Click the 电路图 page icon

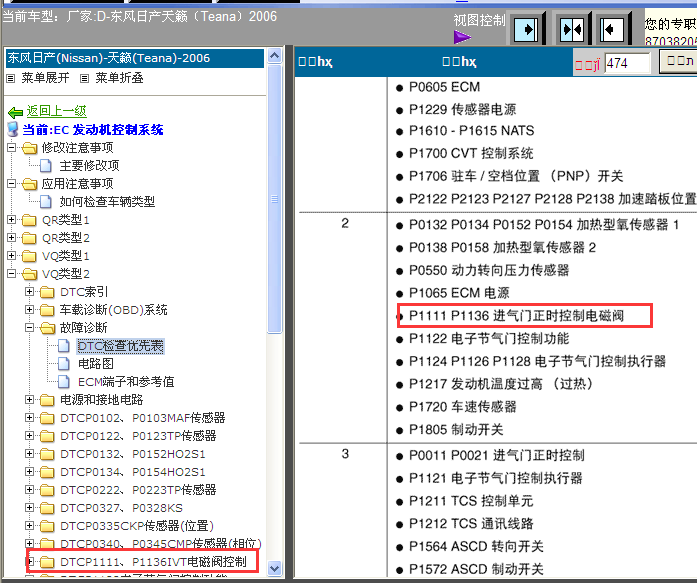click(x=64, y=364)
